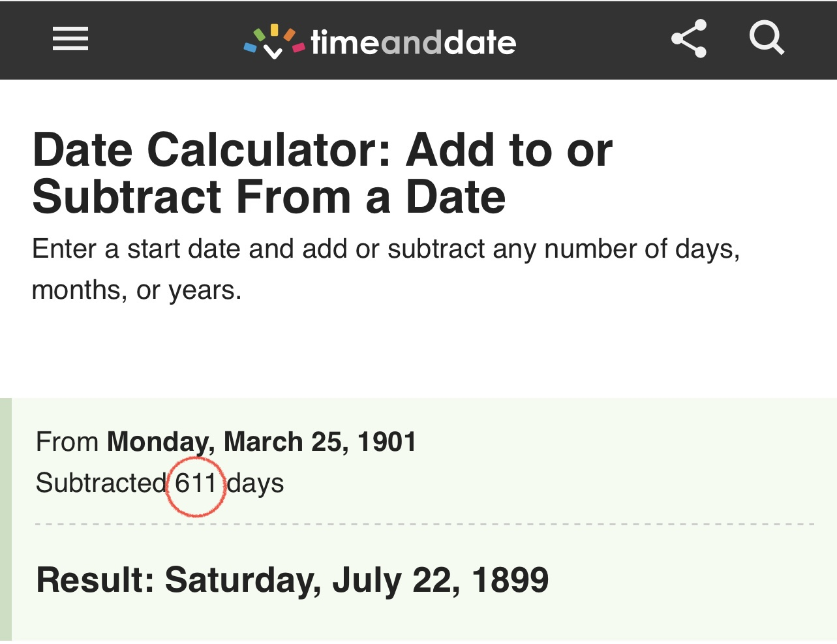
Task: Click the word "Subtracted"
Action: [x=101, y=483]
